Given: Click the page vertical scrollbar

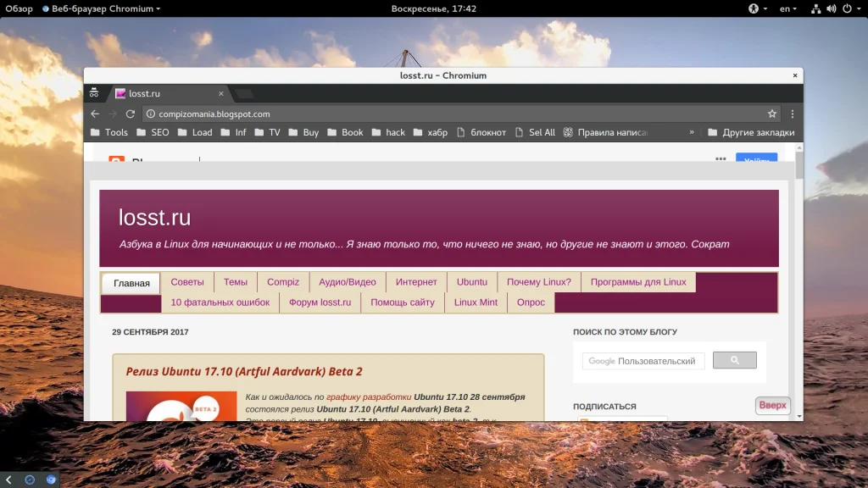Looking at the screenshot, I should coord(798,165).
